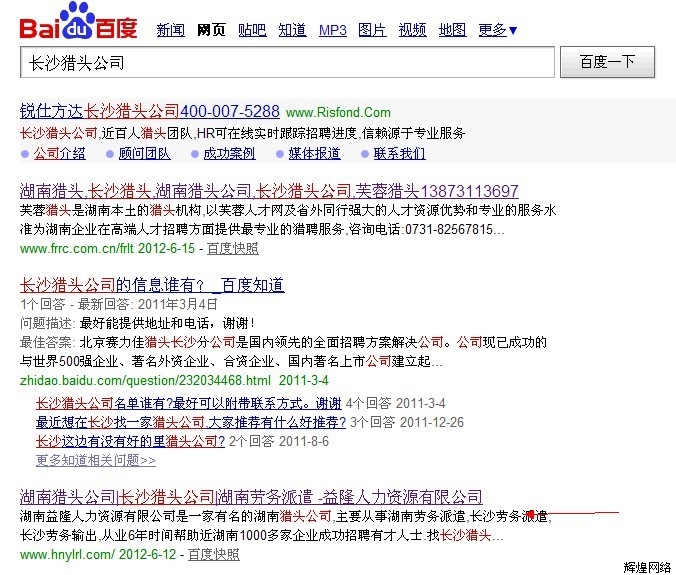Open the 联系我们 sublink

coord(400,153)
